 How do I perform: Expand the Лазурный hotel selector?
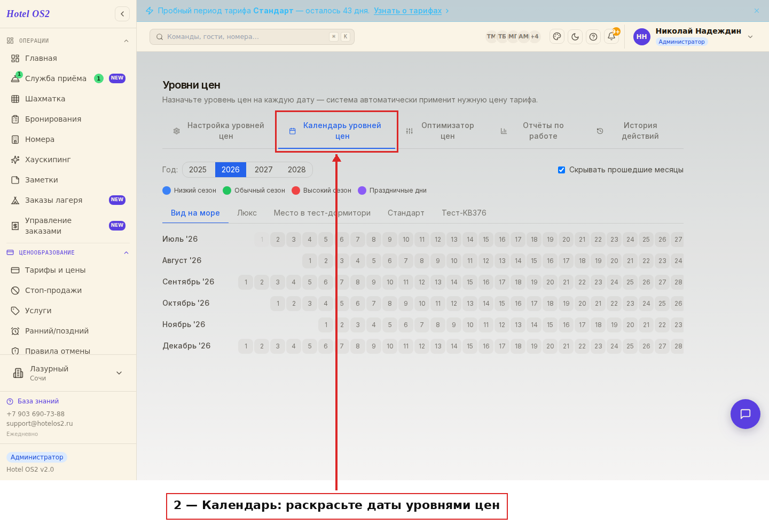(x=68, y=373)
